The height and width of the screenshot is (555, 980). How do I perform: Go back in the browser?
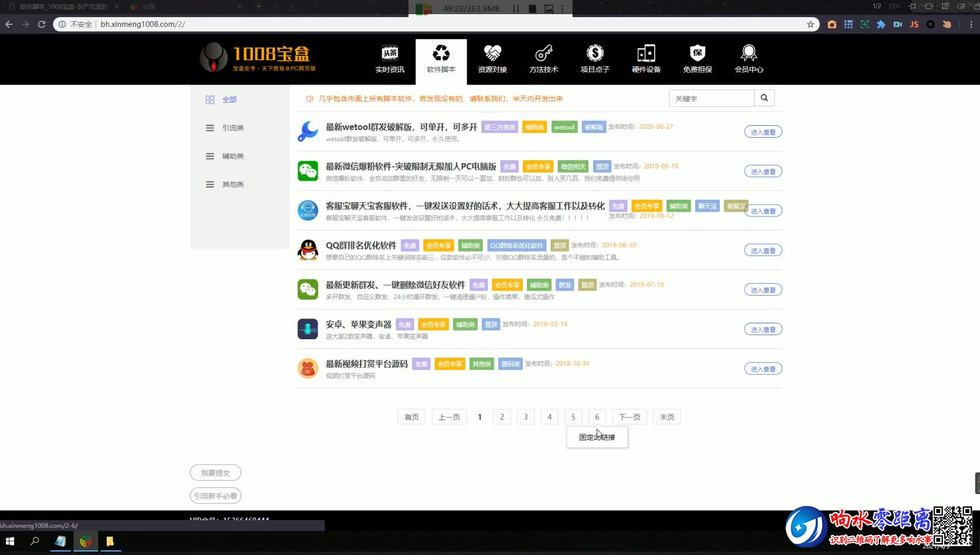[9, 24]
